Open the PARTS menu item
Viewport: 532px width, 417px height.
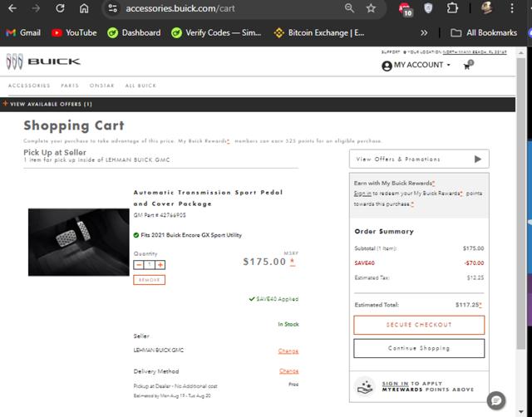tap(70, 86)
